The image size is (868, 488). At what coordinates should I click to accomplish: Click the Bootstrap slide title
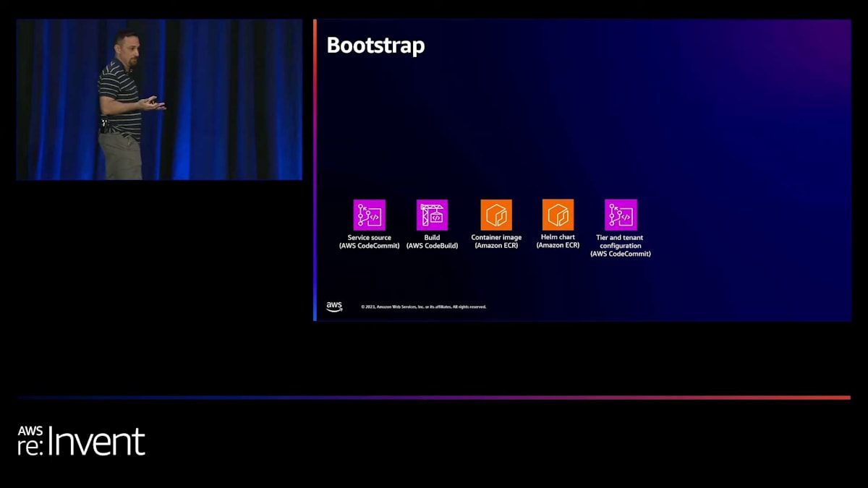click(x=375, y=46)
